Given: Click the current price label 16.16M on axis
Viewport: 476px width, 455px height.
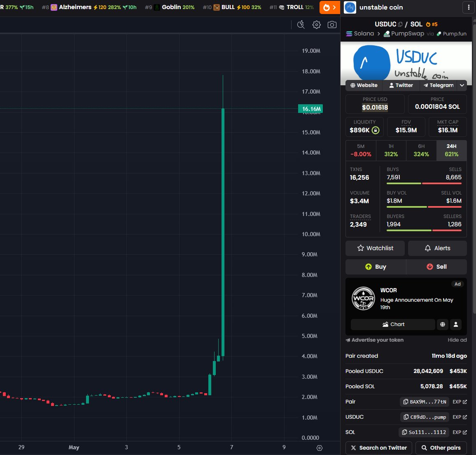Looking at the screenshot, I should pos(310,109).
